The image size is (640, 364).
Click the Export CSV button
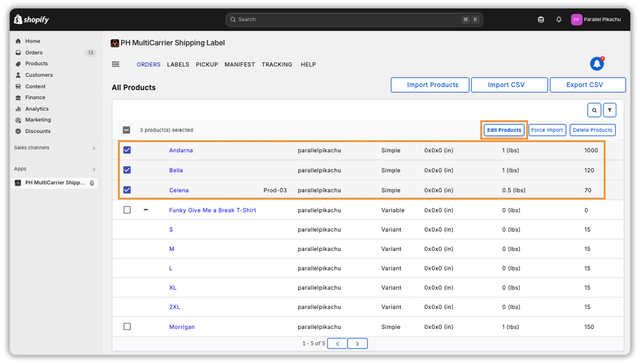point(588,85)
